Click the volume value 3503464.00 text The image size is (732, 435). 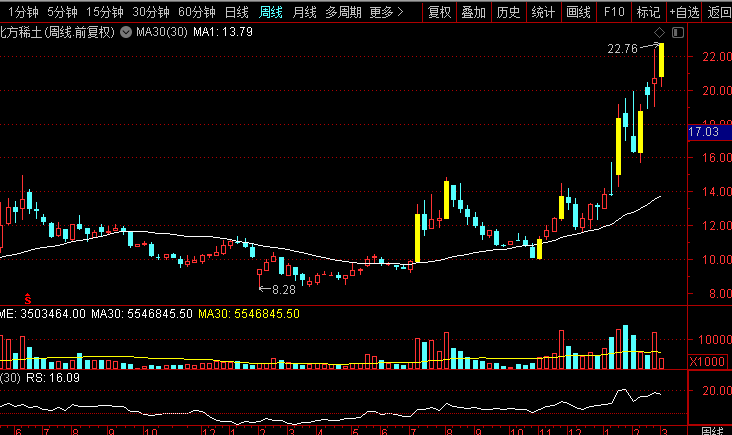tap(53, 314)
